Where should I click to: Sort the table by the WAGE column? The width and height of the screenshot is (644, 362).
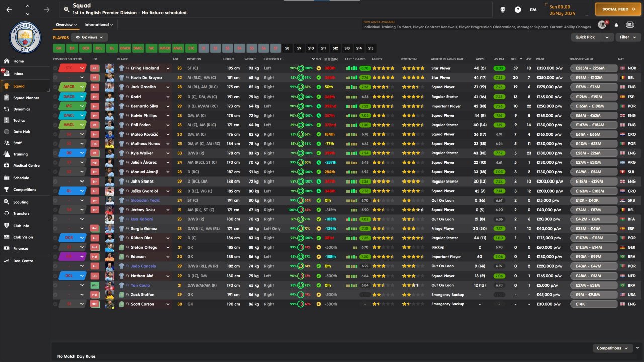tap(540, 59)
